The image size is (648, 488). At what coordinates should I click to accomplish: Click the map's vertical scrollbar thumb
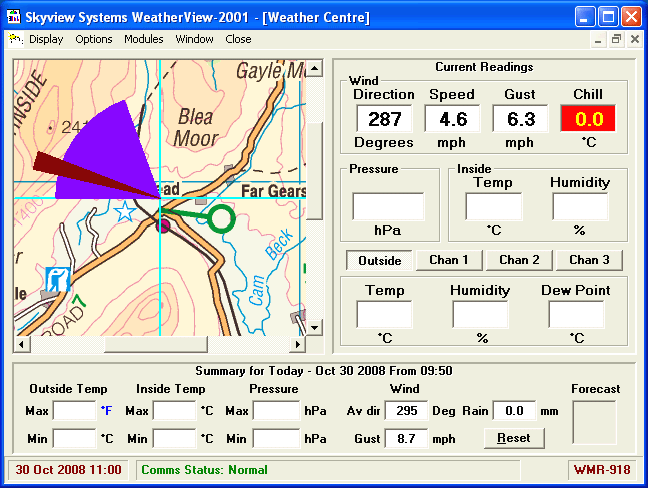coord(314,171)
